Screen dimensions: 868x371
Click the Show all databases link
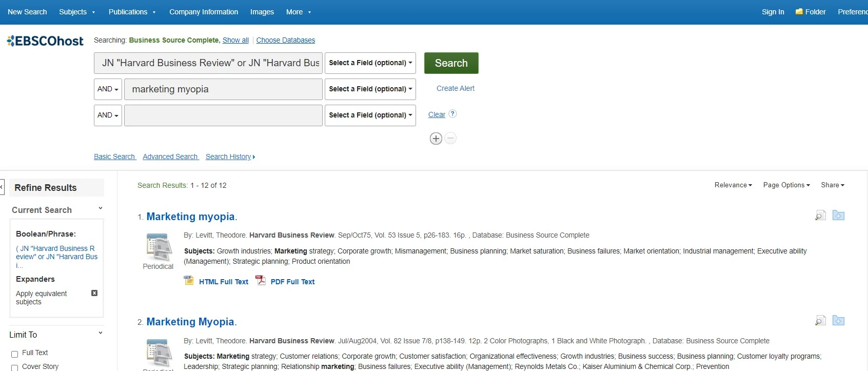click(235, 40)
